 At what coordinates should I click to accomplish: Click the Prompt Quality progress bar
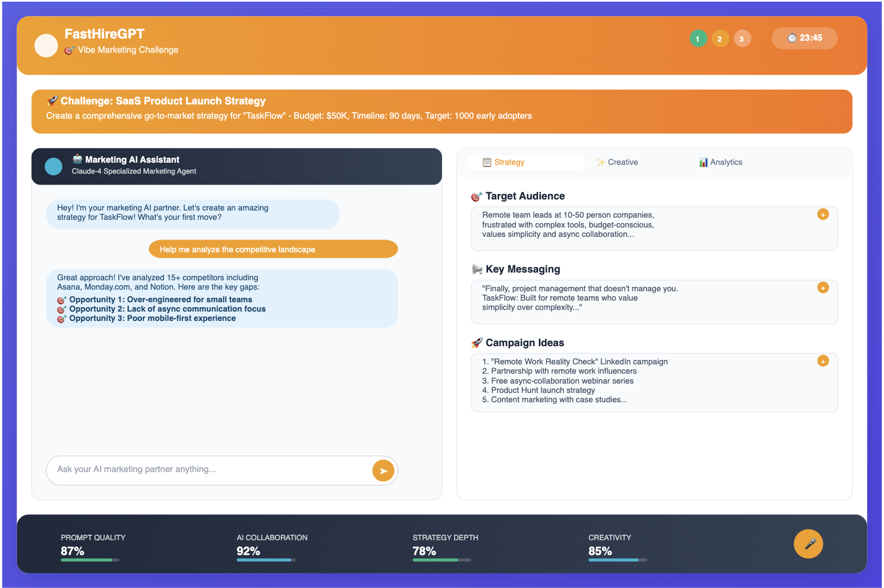coord(90,560)
